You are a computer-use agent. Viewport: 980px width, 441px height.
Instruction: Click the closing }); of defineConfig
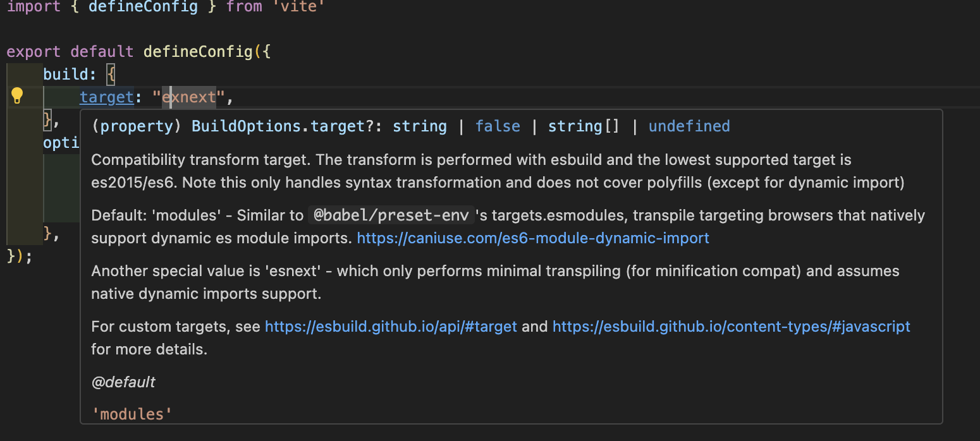tap(19, 257)
